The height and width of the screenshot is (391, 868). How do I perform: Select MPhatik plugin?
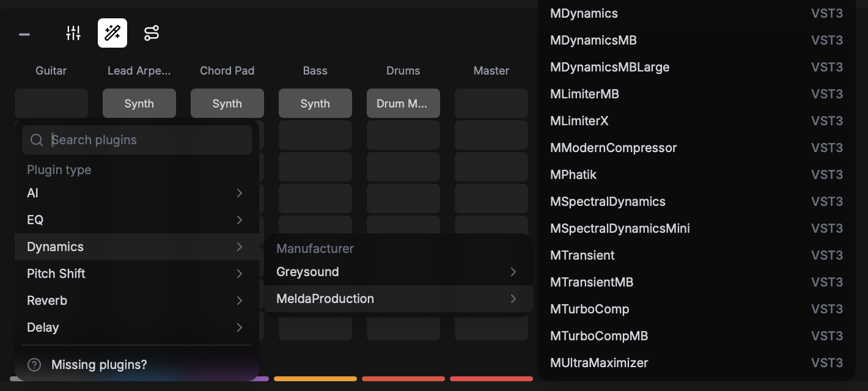point(697,175)
